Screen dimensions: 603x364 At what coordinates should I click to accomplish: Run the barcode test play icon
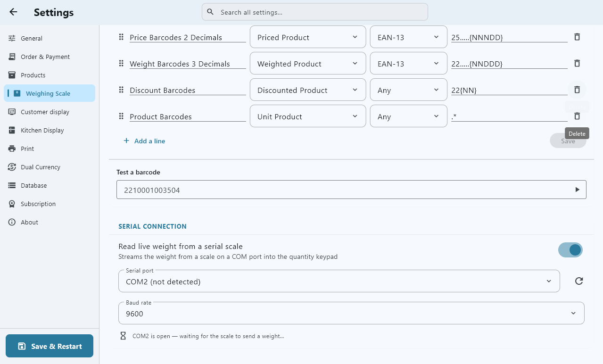point(577,190)
